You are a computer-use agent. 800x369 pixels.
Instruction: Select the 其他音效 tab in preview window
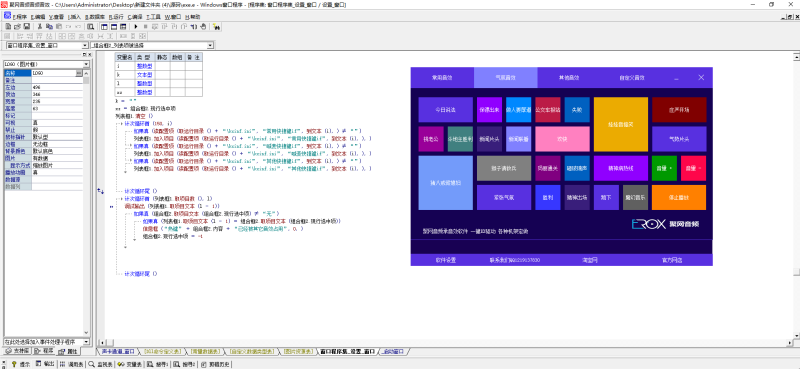(x=569, y=78)
